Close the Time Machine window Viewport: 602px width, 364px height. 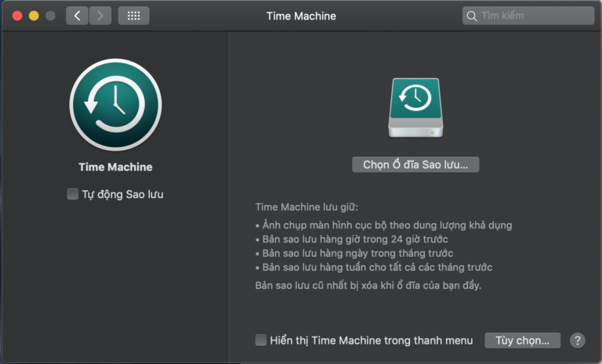pyautogui.click(x=17, y=16)
